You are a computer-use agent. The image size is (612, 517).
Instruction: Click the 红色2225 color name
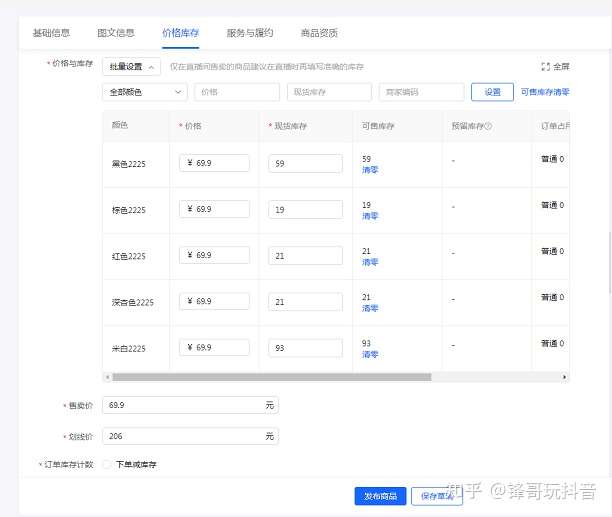[129, 256]
